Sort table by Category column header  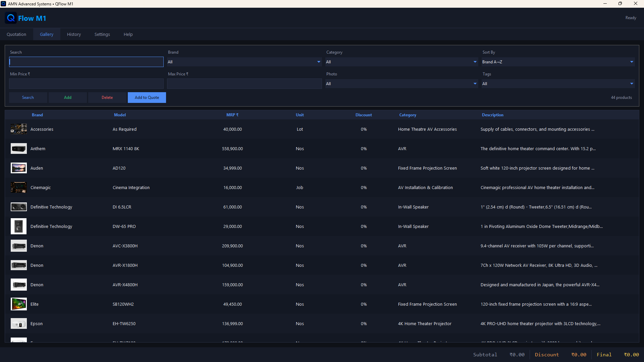pyautogui.click(x=408, y=115)
